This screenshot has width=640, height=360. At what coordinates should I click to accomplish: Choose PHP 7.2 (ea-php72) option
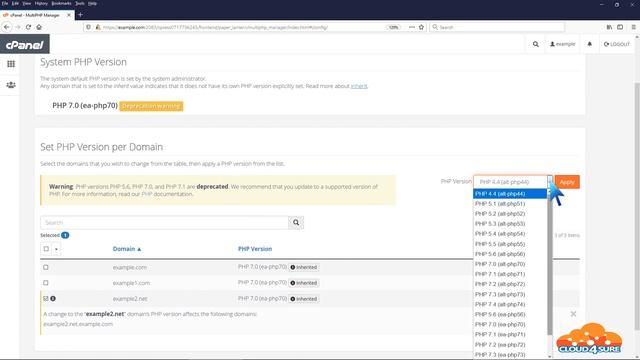[510, 344]
